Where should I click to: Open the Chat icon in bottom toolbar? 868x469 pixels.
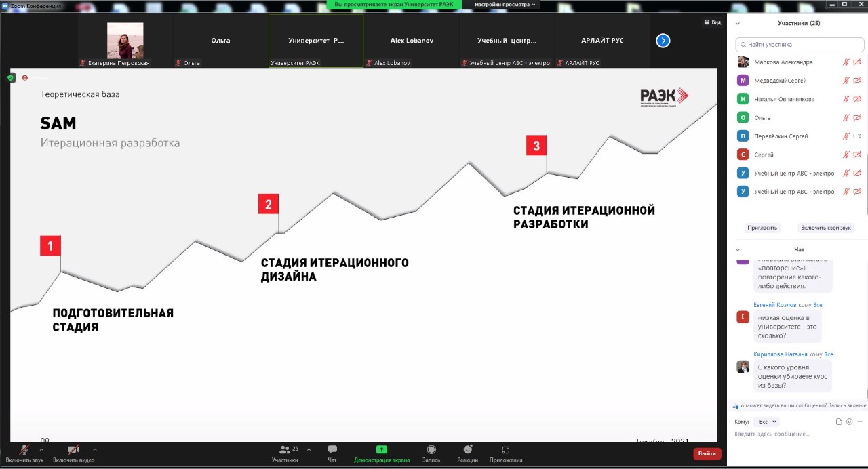[x=332, y=450]
